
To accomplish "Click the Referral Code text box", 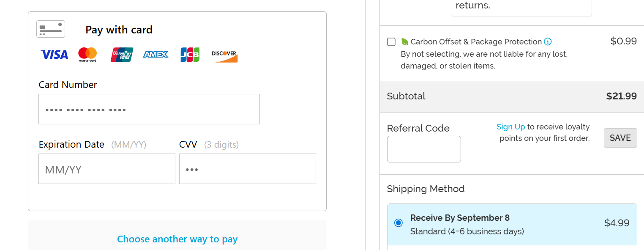I will 424,149.
